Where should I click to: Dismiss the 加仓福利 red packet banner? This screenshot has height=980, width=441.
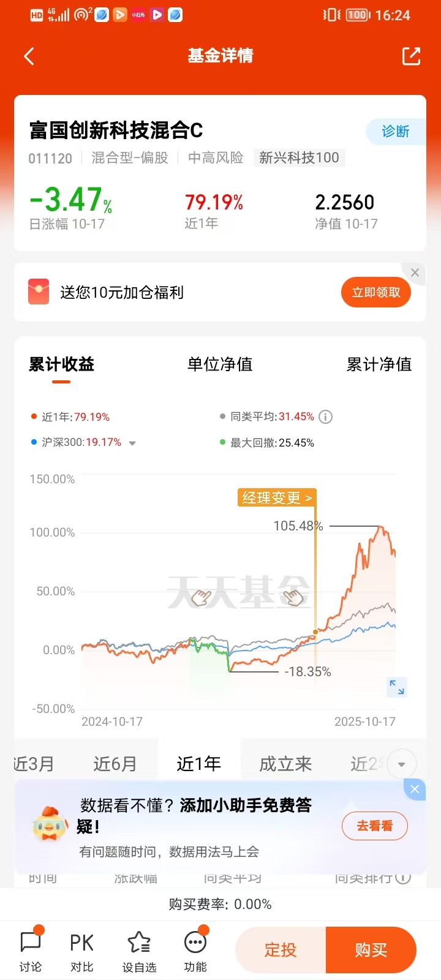point(415,273)
